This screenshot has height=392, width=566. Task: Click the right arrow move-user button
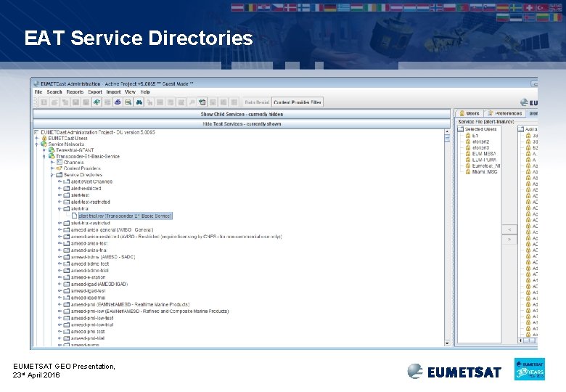(x=509, y=240)
